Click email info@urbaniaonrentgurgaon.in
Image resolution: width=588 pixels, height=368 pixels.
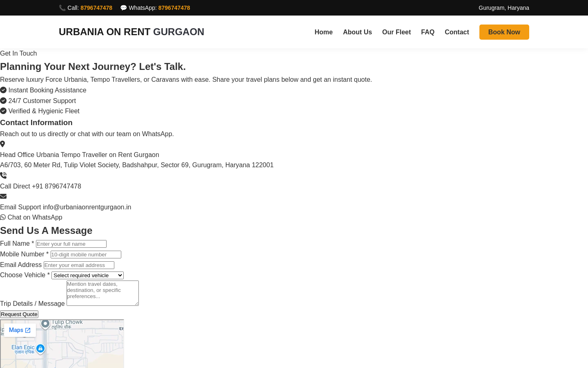point(87,207)
